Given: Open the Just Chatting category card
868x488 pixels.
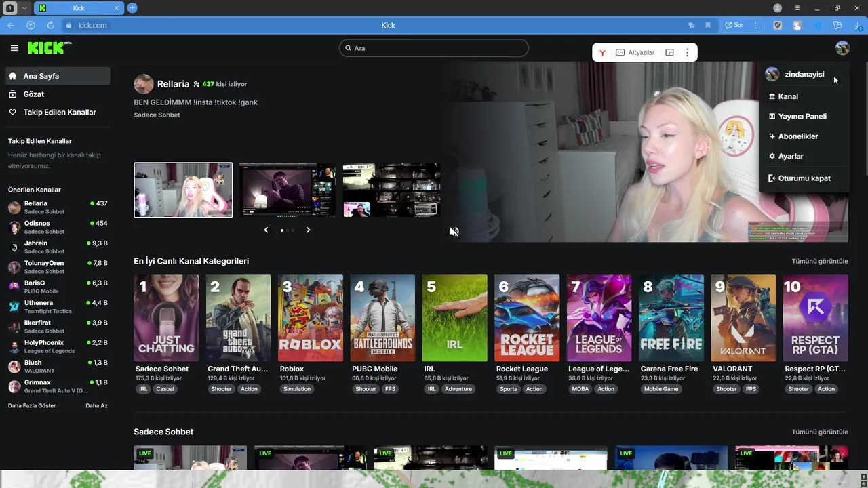Looking at the screenshot, I should click(x=166, y=318).
